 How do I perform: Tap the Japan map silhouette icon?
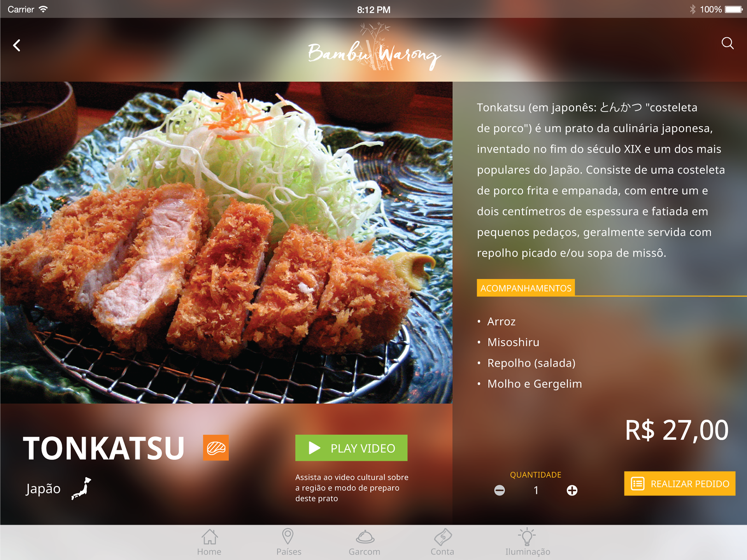(x=81, y=488)
